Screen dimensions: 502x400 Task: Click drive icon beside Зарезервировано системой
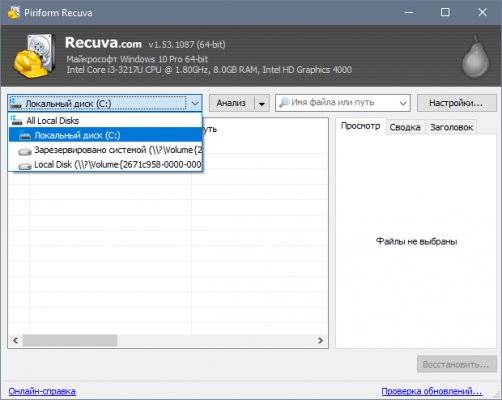pos(25,151)
